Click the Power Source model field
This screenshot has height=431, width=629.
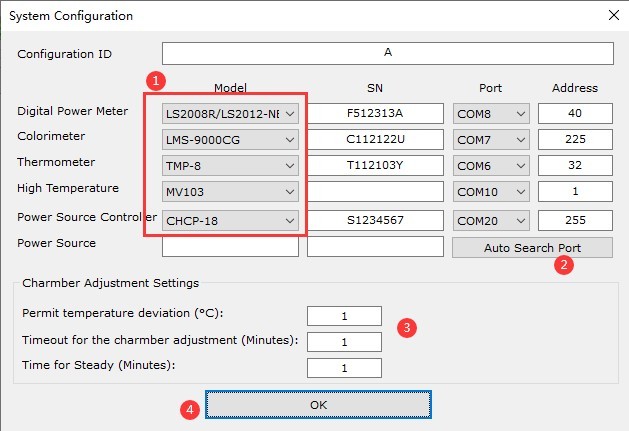pos(230,246)
